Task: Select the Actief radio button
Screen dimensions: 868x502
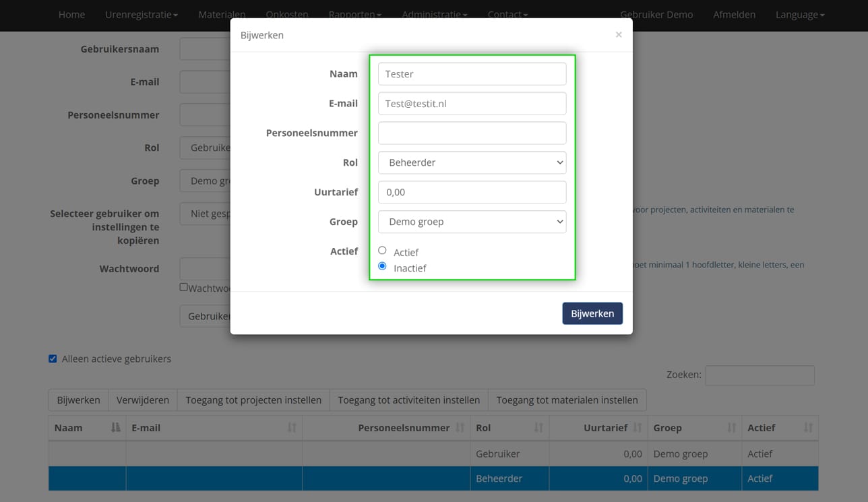Action: (382, 251)
